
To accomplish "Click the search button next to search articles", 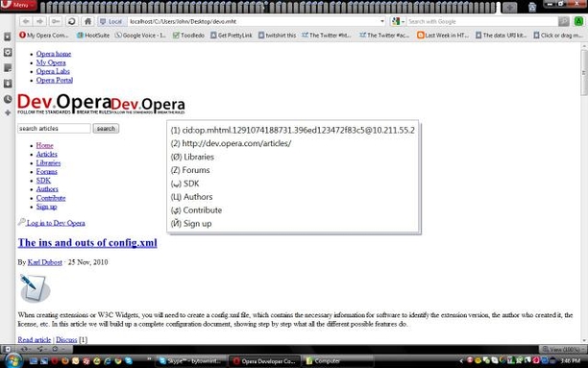I will (x=106, y=129).
